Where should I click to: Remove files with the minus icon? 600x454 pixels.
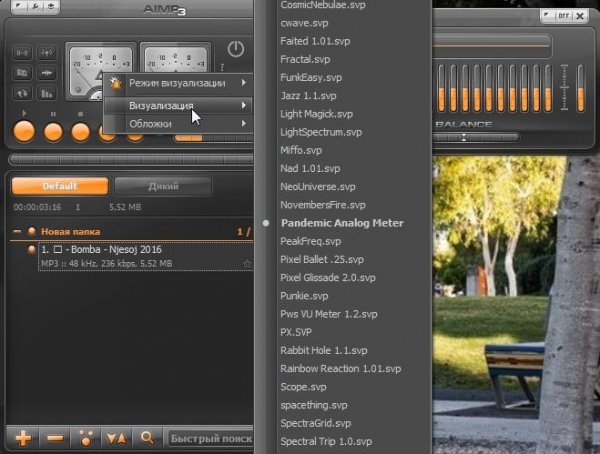(x=55, y=438)
